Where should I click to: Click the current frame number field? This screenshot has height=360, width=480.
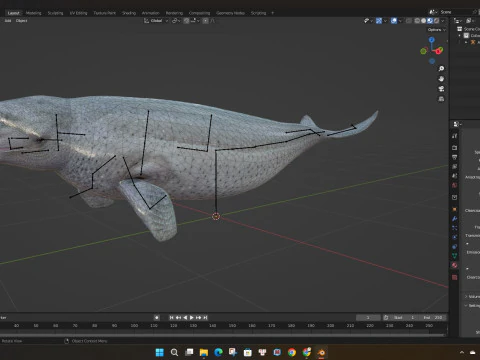(368, 318)
